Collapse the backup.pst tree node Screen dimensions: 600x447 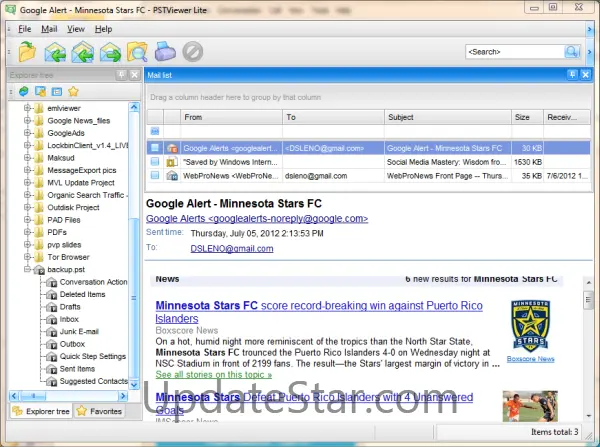[26, 270]
